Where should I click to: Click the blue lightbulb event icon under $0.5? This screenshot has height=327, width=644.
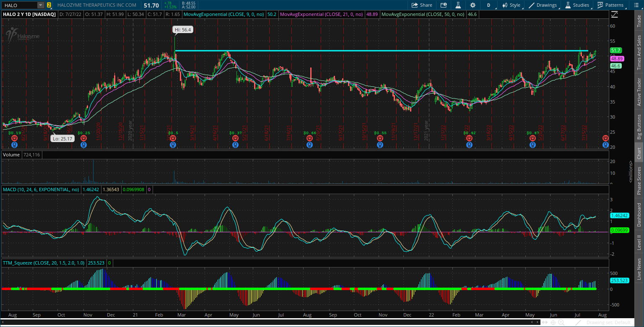pos(173,145)
